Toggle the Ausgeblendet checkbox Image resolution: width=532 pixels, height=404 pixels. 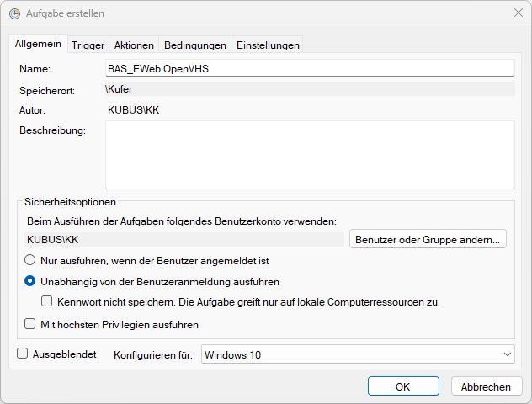pos(23,353)
